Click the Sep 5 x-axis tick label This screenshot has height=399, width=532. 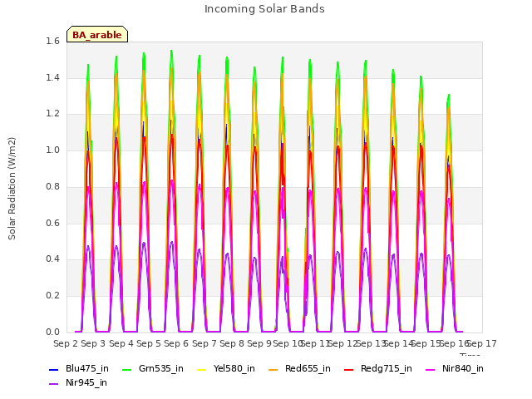149,343
